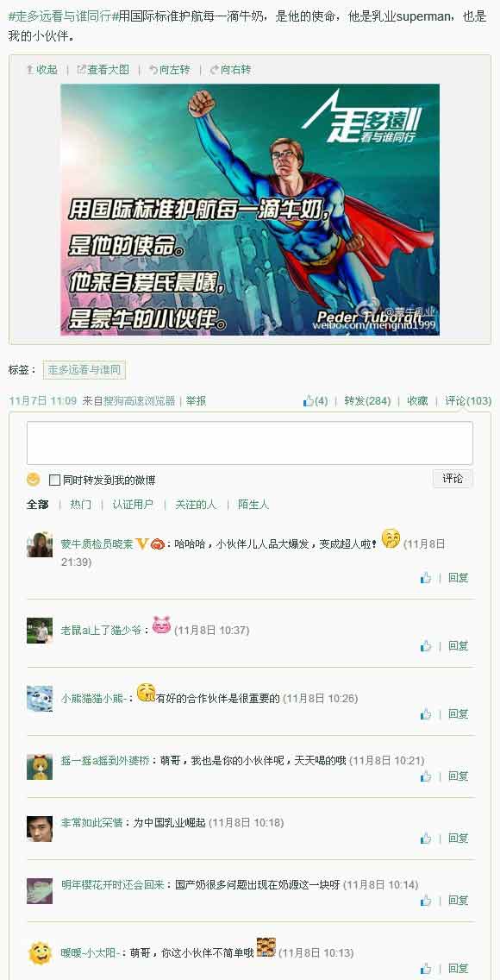Collapse the image with 收起 icon
Image resolution: width=500 pixels, height=980 pixels.
tap(41, 70)
